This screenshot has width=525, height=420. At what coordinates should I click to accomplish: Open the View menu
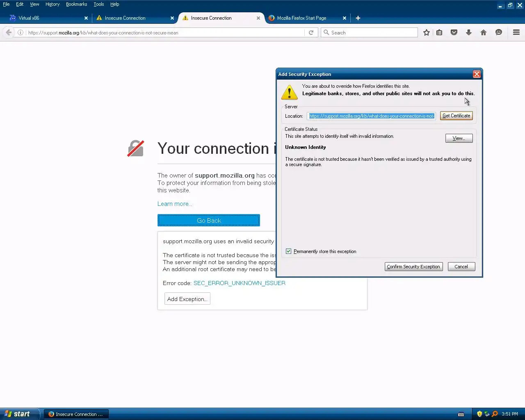click(34, 4)
